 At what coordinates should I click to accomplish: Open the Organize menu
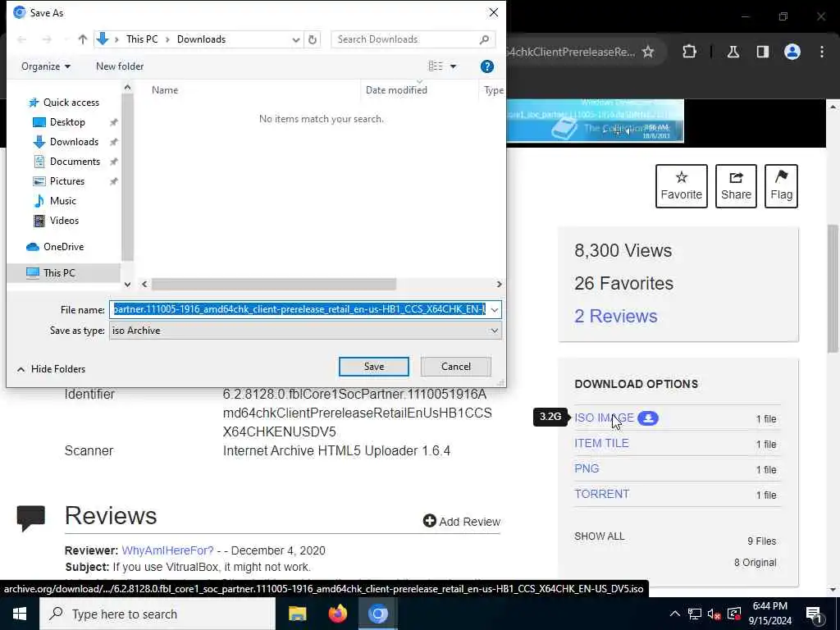point(46,66)
